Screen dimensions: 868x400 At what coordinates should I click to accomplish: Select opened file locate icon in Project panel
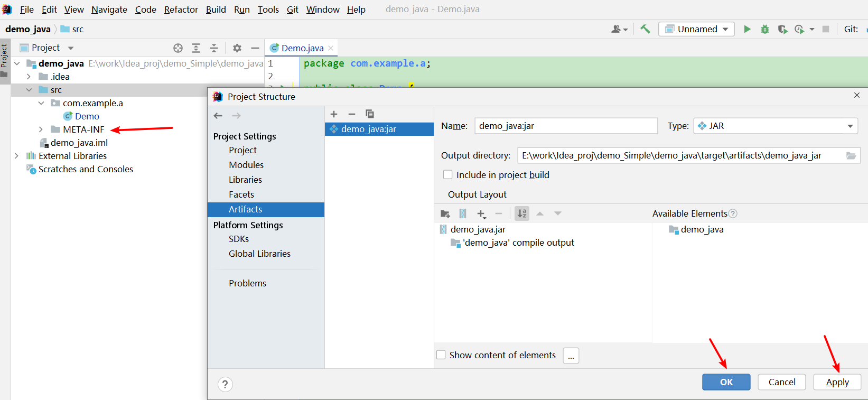pos(178,48)
